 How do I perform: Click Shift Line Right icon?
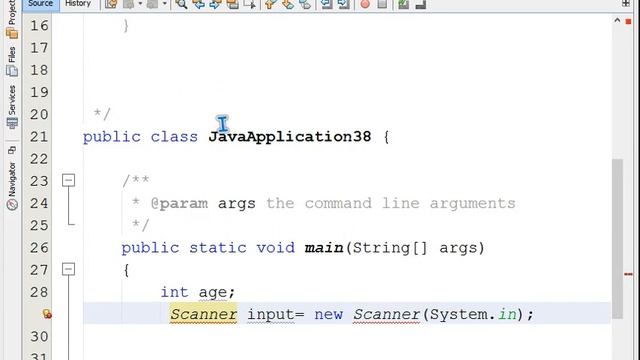coord(344,4)
